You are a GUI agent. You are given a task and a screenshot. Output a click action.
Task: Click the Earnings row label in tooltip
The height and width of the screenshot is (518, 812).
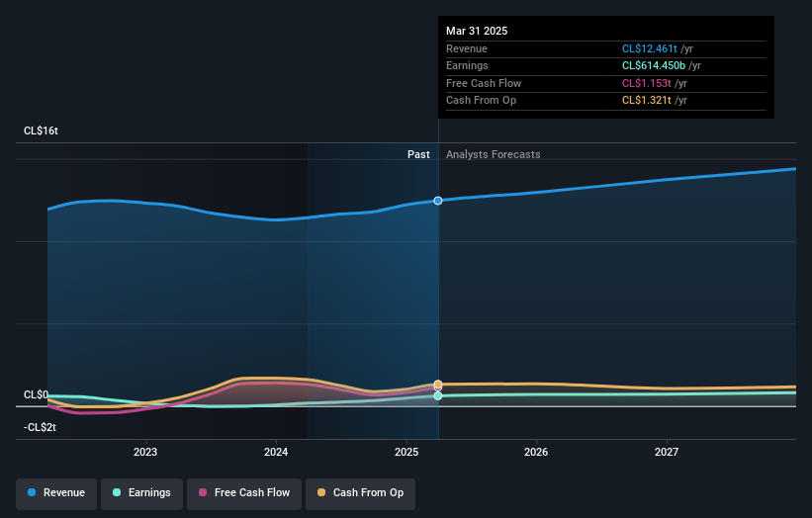point(467,65)
